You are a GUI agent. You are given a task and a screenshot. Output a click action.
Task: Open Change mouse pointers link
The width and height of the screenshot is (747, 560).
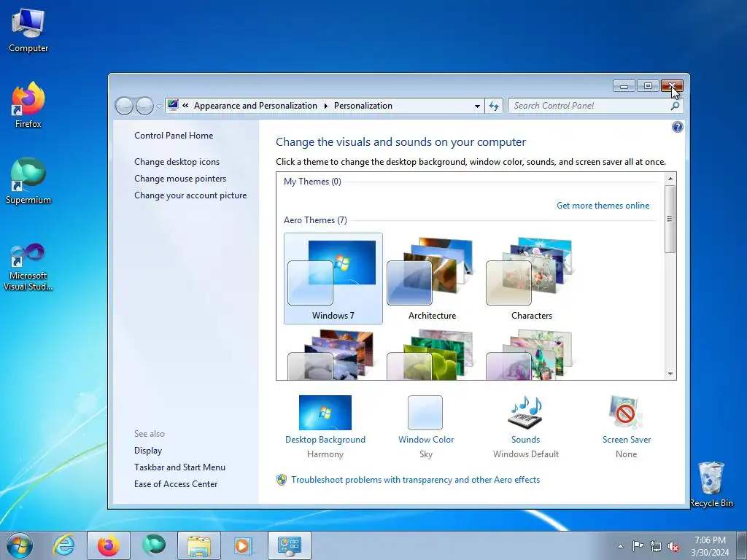tap(180, 178)
